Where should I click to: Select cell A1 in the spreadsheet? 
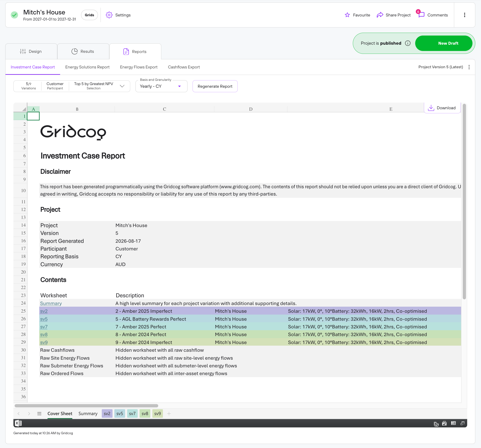click(33, 116)
